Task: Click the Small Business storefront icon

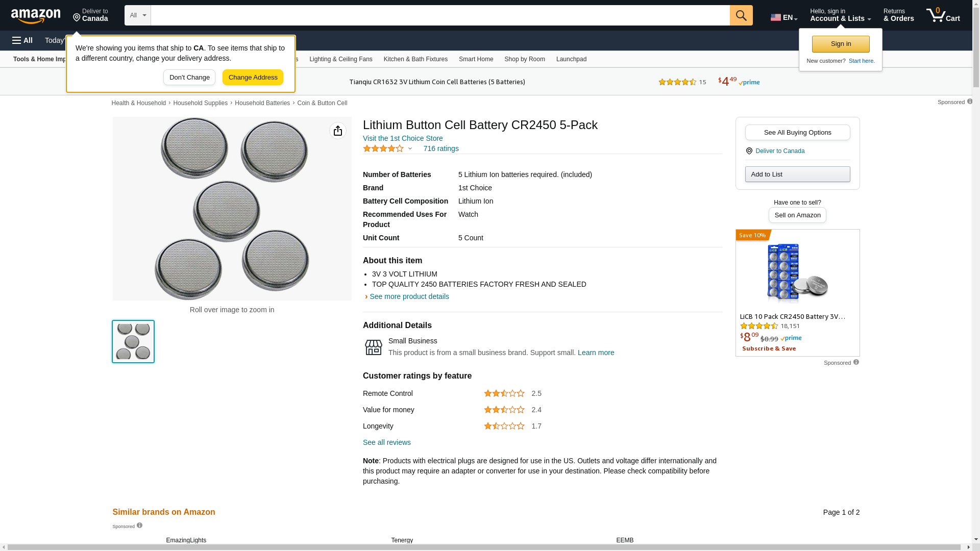Action: tap(373, 347)
